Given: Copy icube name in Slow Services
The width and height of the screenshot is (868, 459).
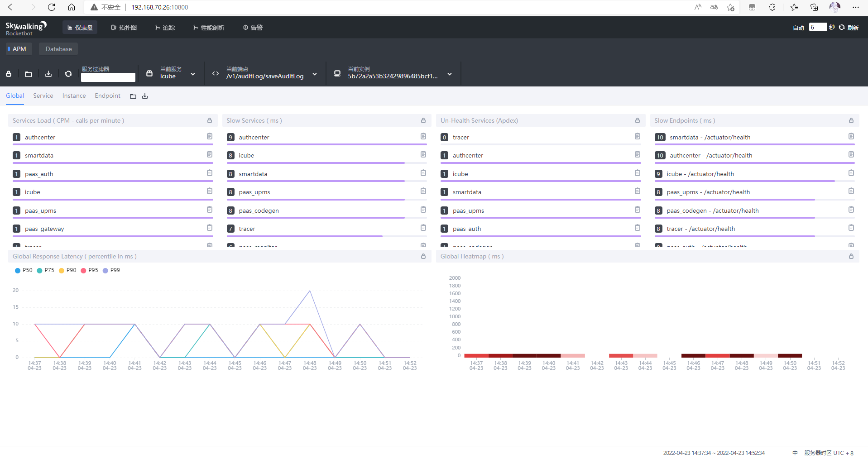Looking at the screenshot, I should coord(423,154).
